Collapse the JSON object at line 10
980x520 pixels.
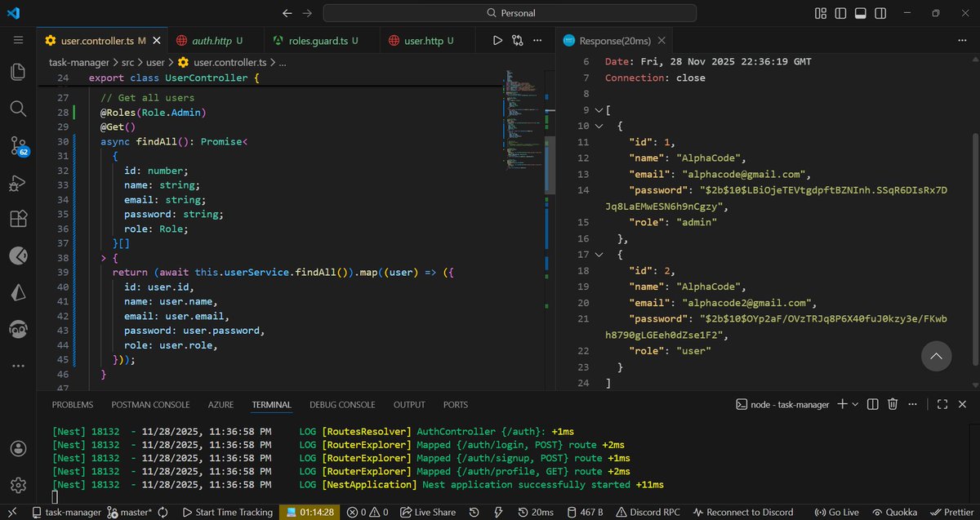598,126
